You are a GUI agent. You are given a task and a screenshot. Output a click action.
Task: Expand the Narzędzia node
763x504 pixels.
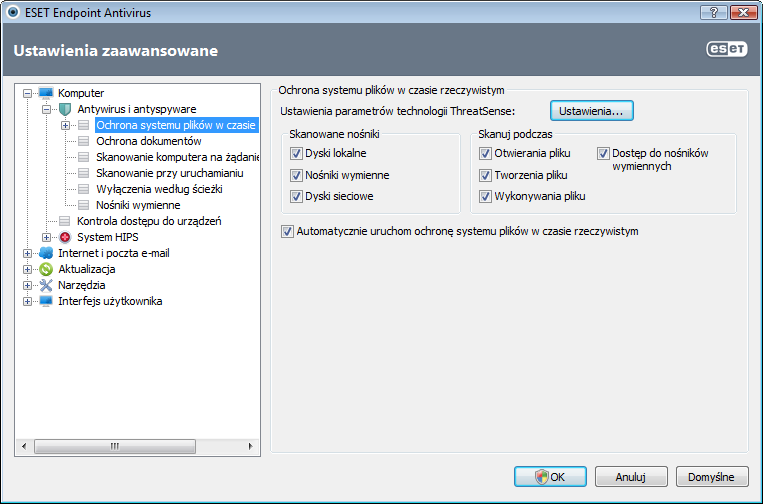[27, 286]
